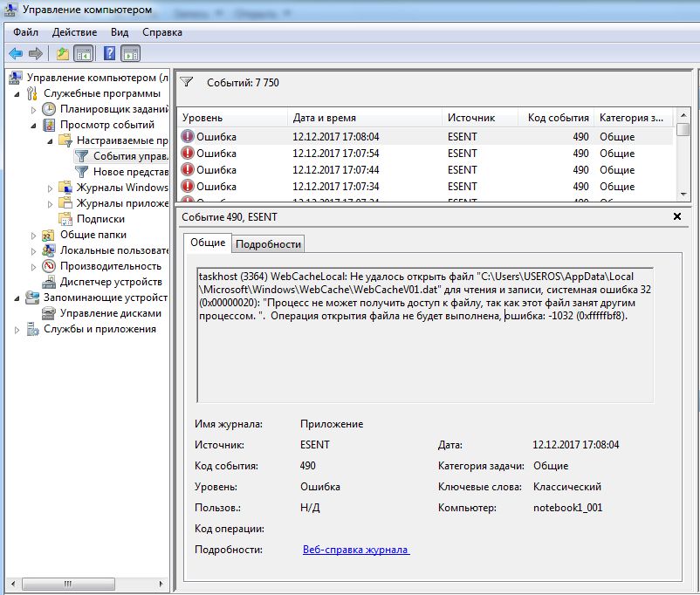Click the Up one level folder icon
This screenshot has width=700, height=595.
point(63,54)
